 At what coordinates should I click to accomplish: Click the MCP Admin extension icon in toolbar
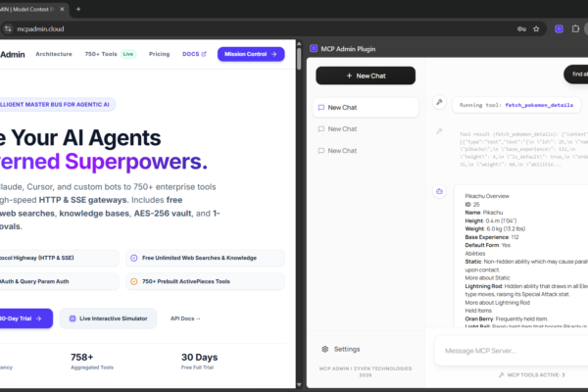pyautogui.click(x=559, y=28)
